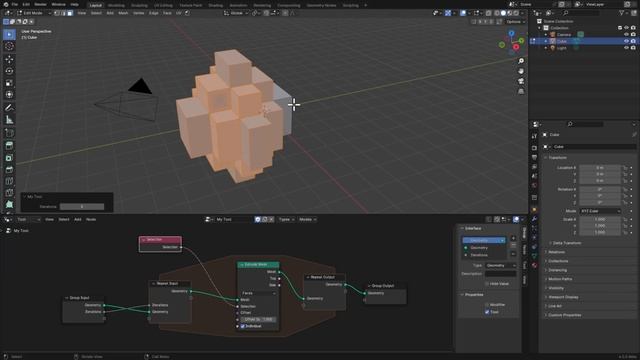The height and width of the screenshot is (360, 640).
Task: Toggle the Individual checkbox on Extrude Mesh node
Action: coord(242,326)
